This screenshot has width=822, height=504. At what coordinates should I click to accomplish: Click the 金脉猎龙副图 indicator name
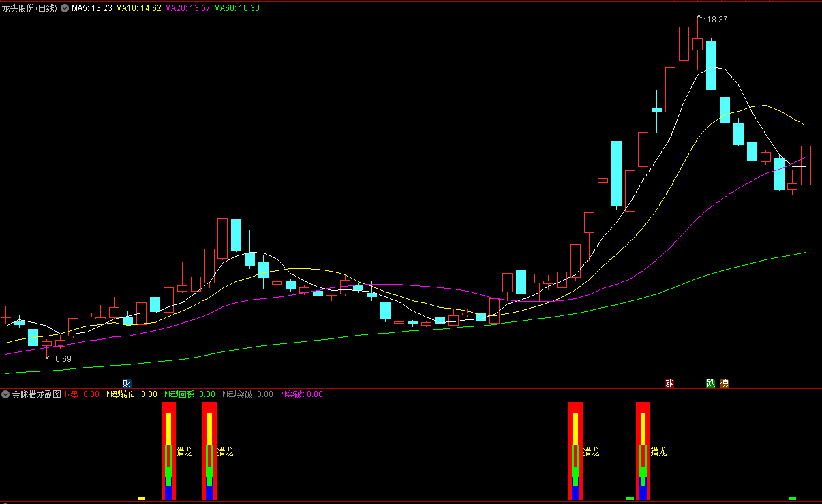[36, 394]
